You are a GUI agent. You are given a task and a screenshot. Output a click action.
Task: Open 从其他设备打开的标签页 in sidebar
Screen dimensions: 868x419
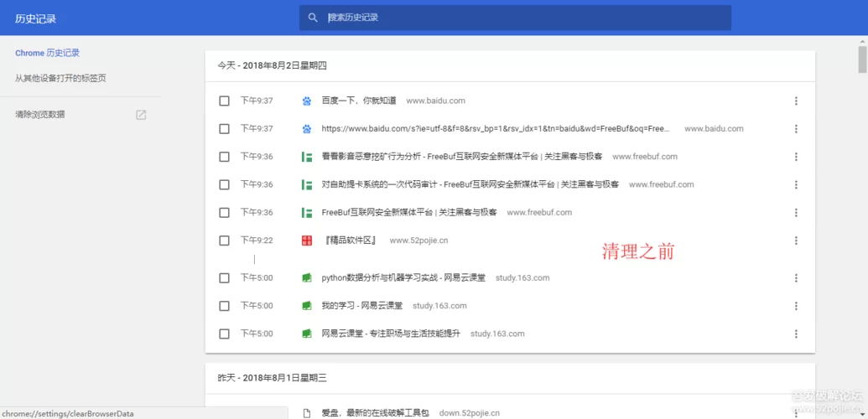pyautogui.click(x=60, y=78)
